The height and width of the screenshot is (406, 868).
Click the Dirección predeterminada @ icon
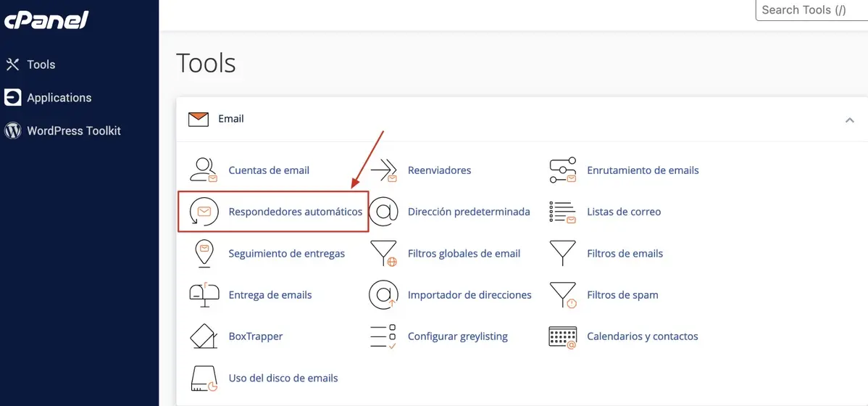[x=383, y=212]
